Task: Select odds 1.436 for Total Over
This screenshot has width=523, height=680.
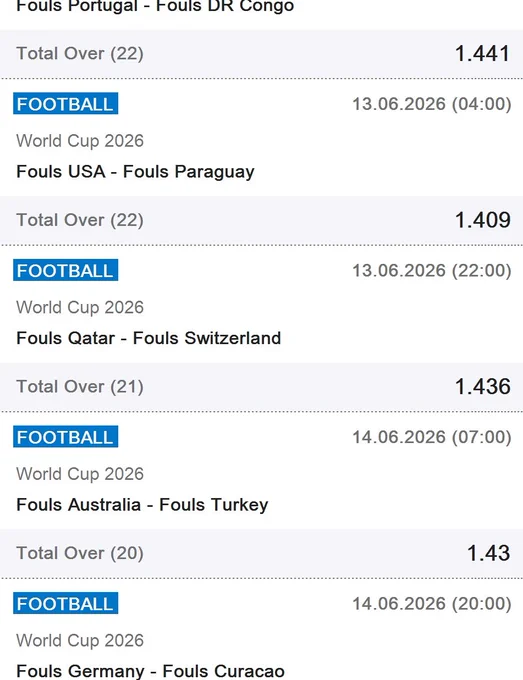Action: (x=482, y=386)
